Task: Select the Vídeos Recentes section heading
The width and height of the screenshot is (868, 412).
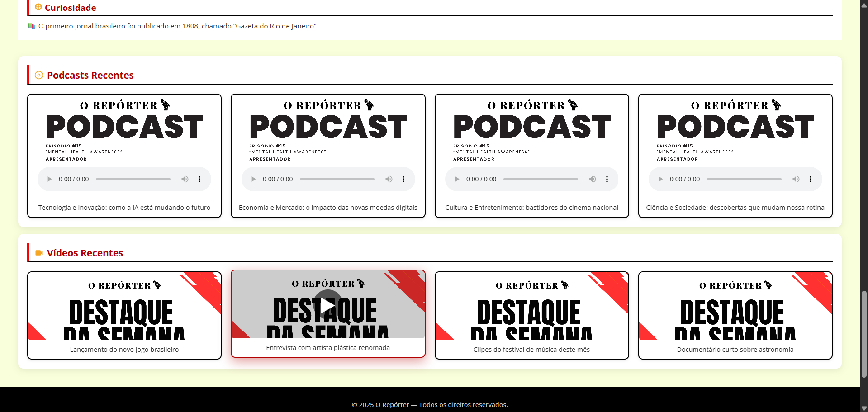Action: 85,253
